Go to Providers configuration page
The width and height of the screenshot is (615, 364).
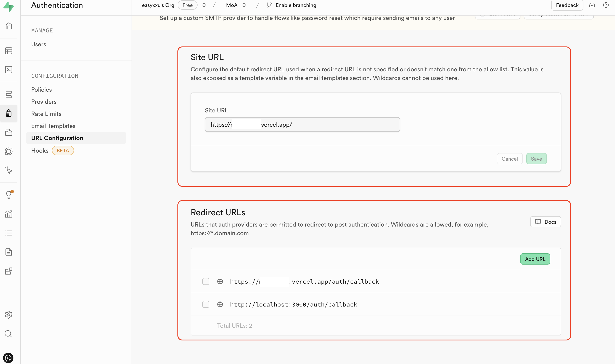tap(44, 102)
